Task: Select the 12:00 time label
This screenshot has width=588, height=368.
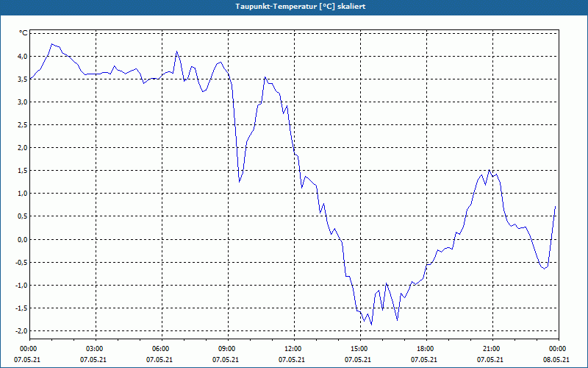Action: click(292, 349)
